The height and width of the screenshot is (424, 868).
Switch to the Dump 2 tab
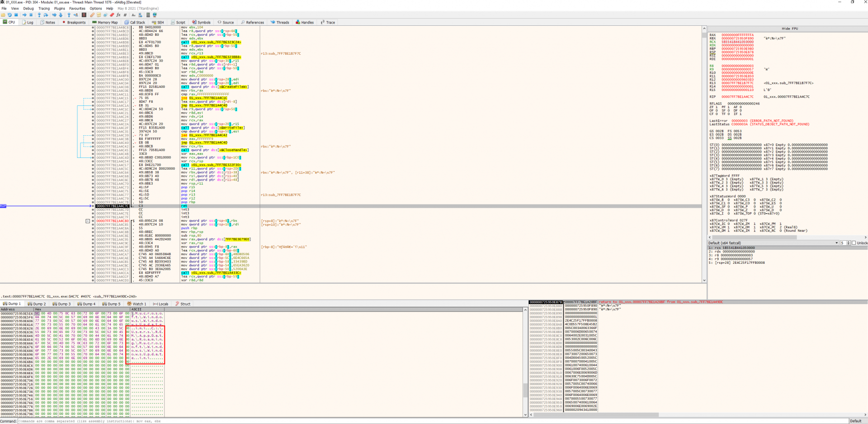(x=37, y=304)
